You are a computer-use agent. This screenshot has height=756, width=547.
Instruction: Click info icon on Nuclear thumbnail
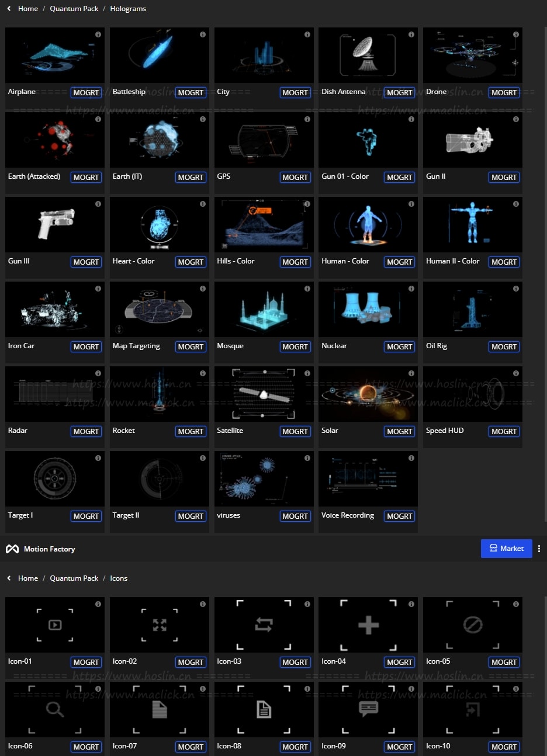pos(411,289)
